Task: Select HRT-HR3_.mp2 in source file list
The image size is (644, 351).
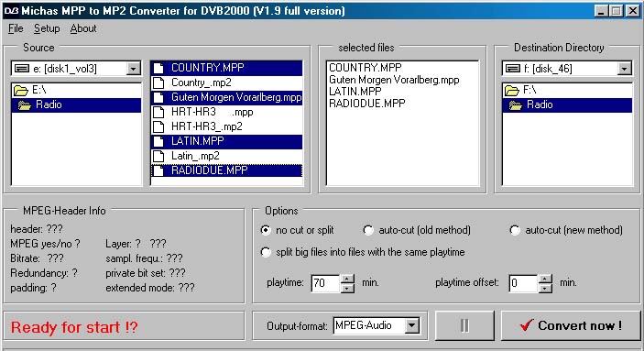Action: tap(227, 126)
